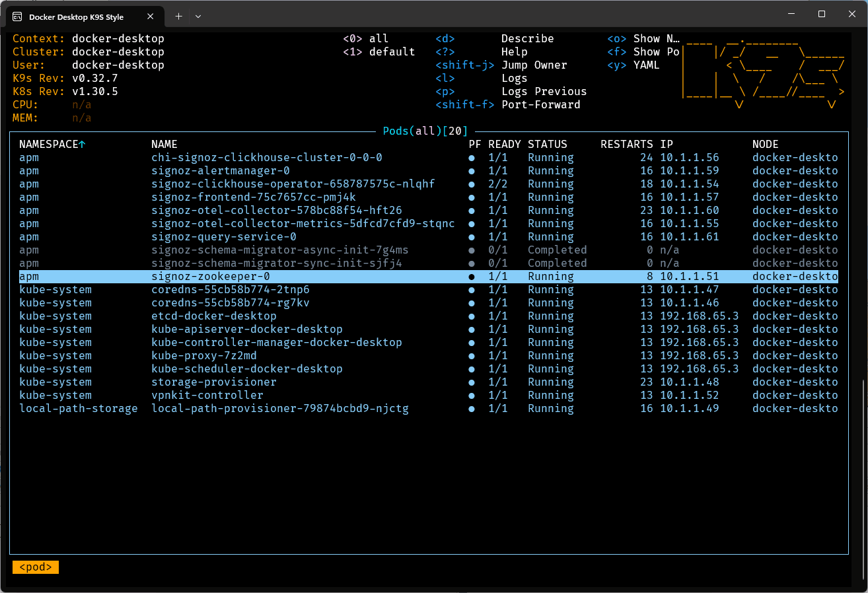Click the READY column header
This screenshot has width=868, height=593.
click(x=505, y=144)
